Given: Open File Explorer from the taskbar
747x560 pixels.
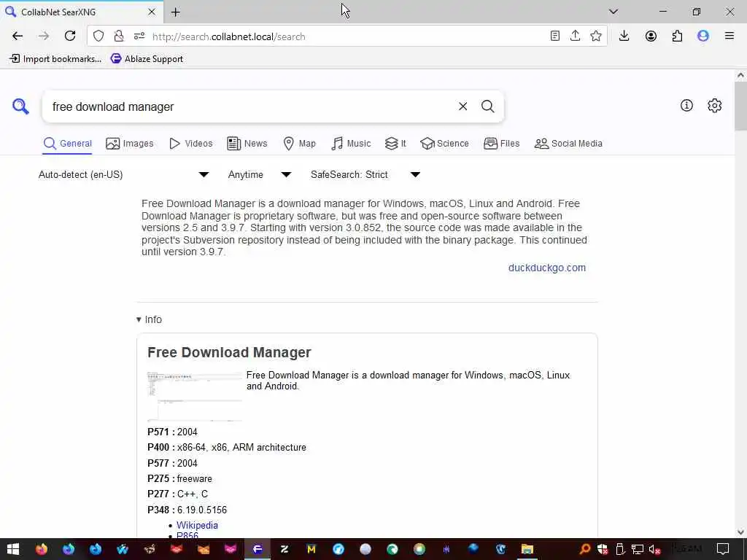Looking at the screenshot, I should pyautogui.click(x=527, y=549).
